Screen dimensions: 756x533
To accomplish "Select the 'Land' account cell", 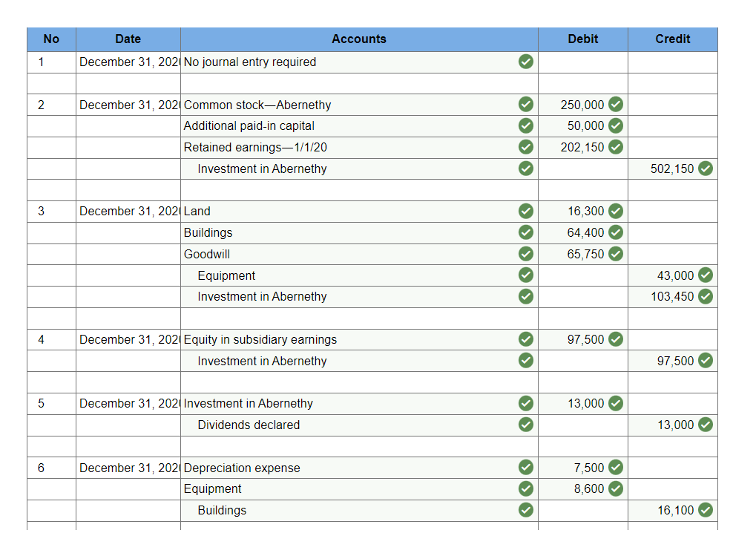I will 359,212.
